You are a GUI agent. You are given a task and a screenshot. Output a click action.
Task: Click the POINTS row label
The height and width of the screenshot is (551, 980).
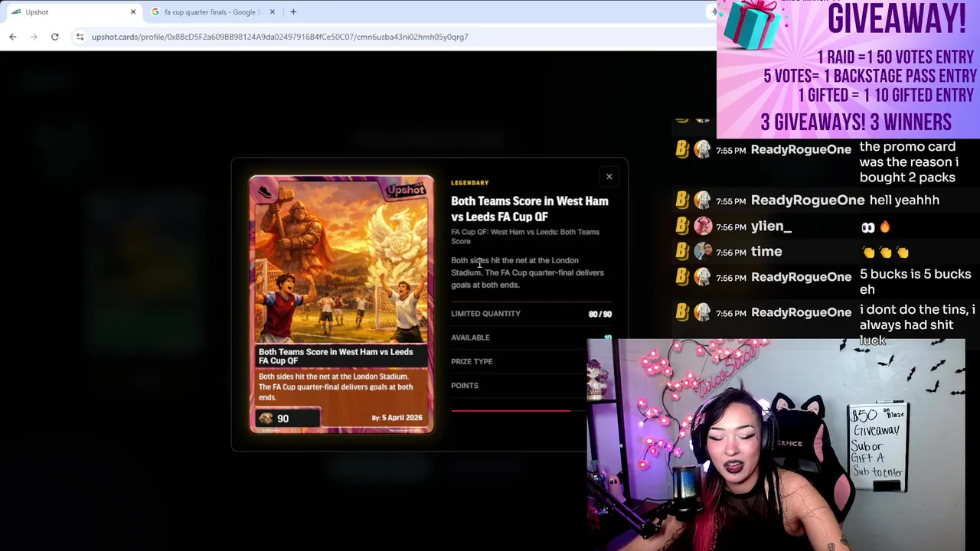(465, 386)
